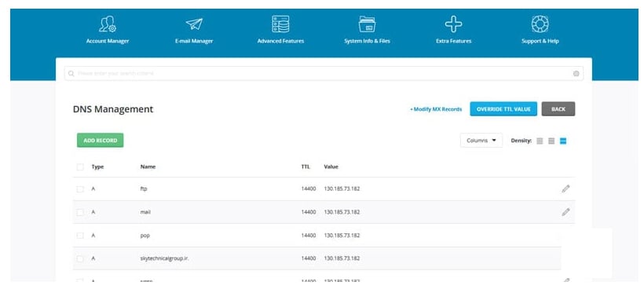Set compact density with first density icon
Screen dimensions: 644x289
point(540,141)
